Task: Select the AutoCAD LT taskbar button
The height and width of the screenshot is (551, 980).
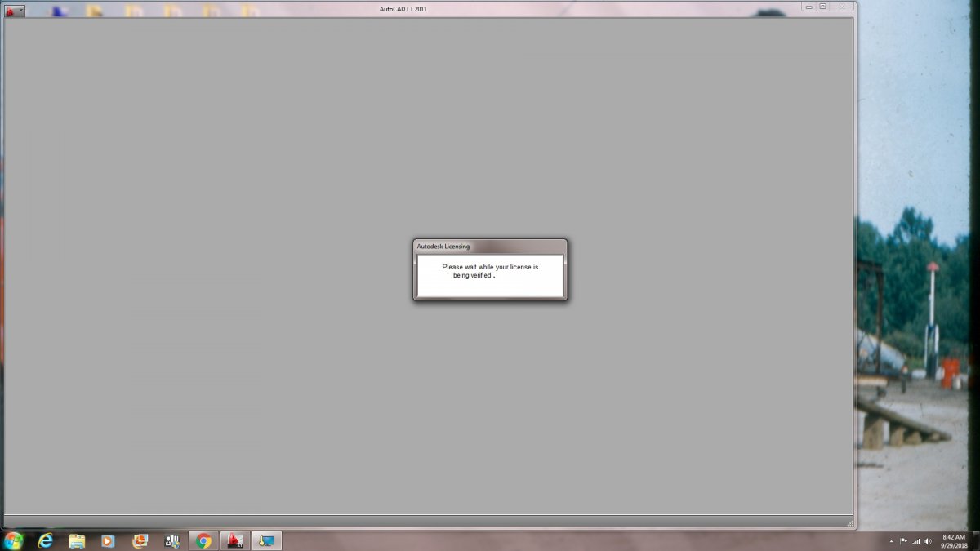Action: pyautogui.click(x=235, y=540)
